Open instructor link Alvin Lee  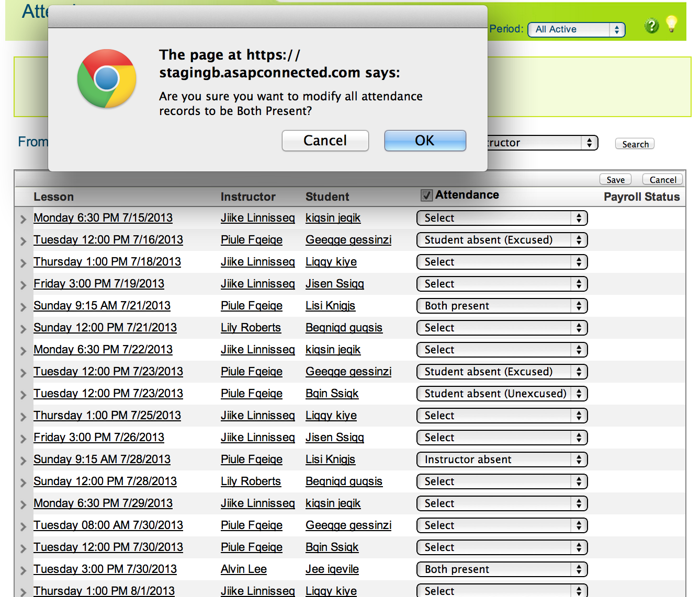(244, 569)
